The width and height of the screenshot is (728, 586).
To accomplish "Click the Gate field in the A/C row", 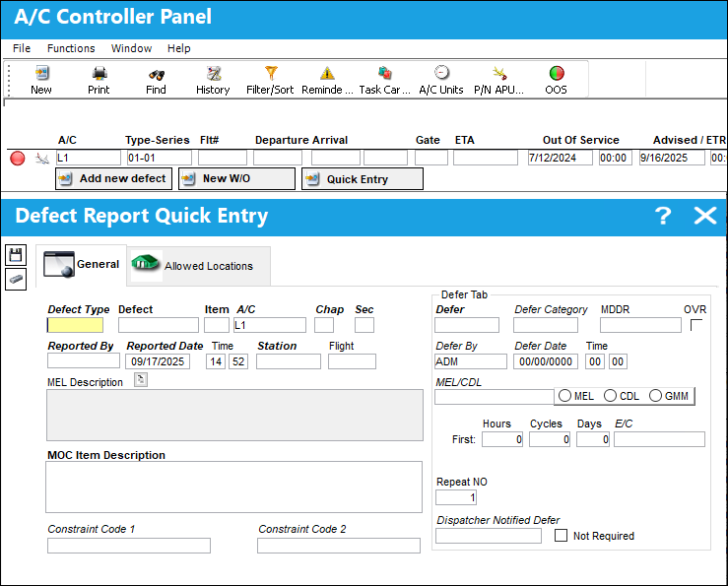I will click(431, 158).
